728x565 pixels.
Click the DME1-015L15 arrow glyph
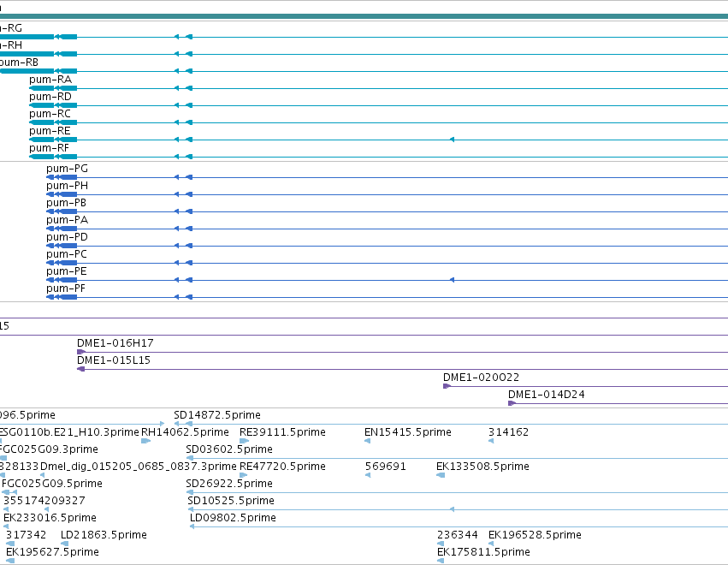point(80,369)
